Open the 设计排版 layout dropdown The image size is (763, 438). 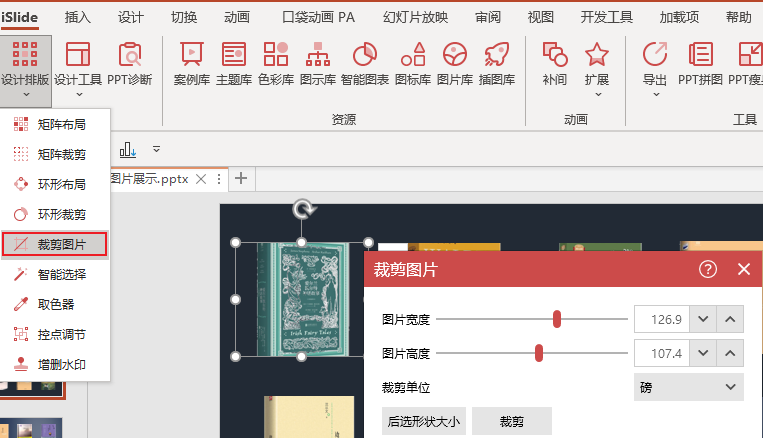tap(25, 71)
